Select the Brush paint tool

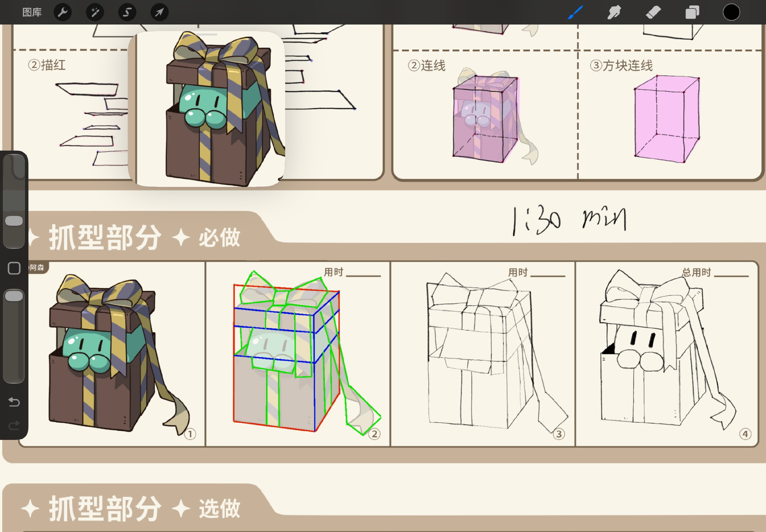pyautogui.click(x=575, y=12)
